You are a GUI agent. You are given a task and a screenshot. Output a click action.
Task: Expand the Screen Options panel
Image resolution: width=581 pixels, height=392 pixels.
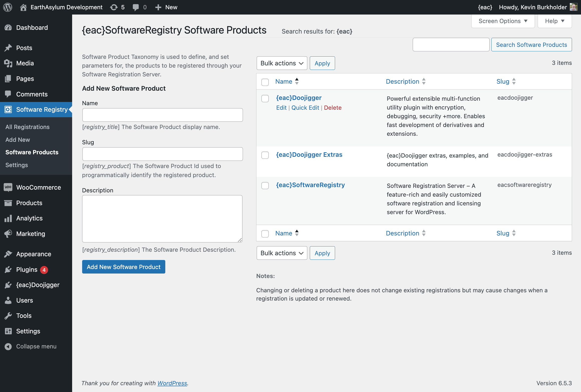[503, 21]
